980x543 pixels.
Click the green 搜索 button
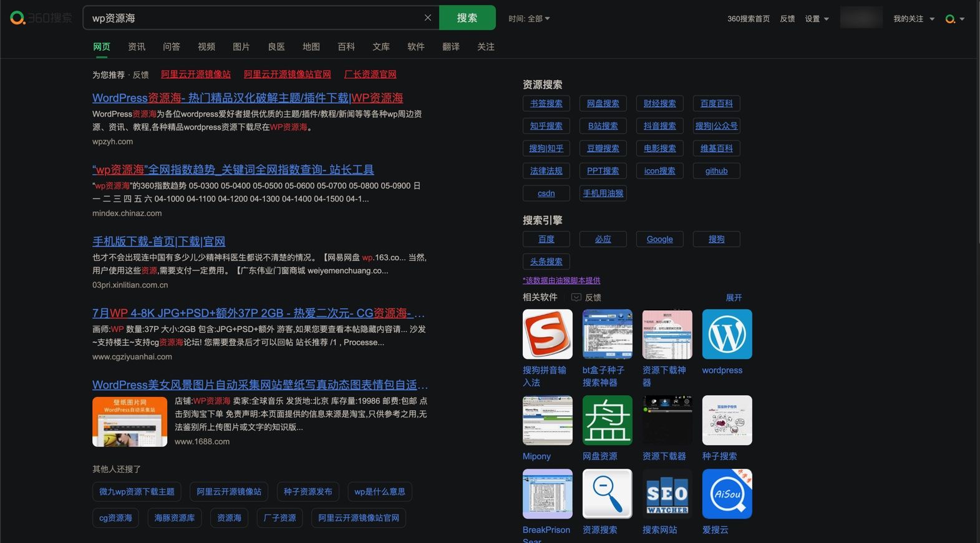(x=467, y=17)
